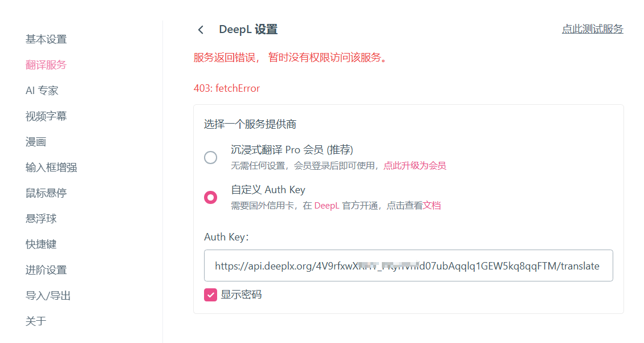Image resolution: width=644 pixels, height=343 pixels.
Task: Switch to 视频字幕 section
Action: pyautogui.click(x=46, y=116)
